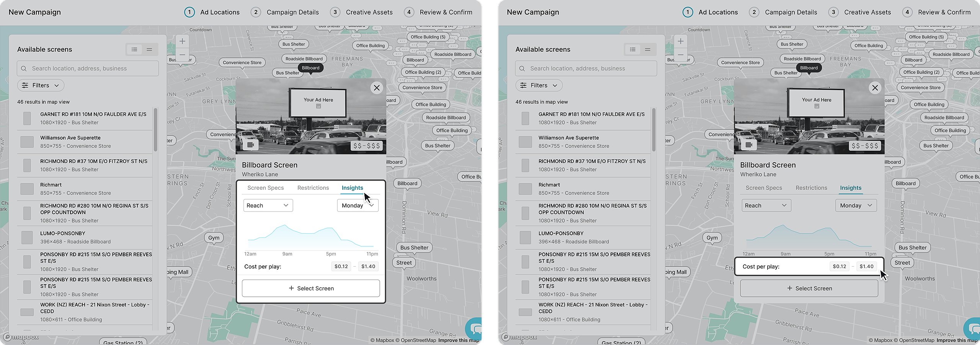Open Williamson Ave Superette thumbnail in left window

coord(27,142)
